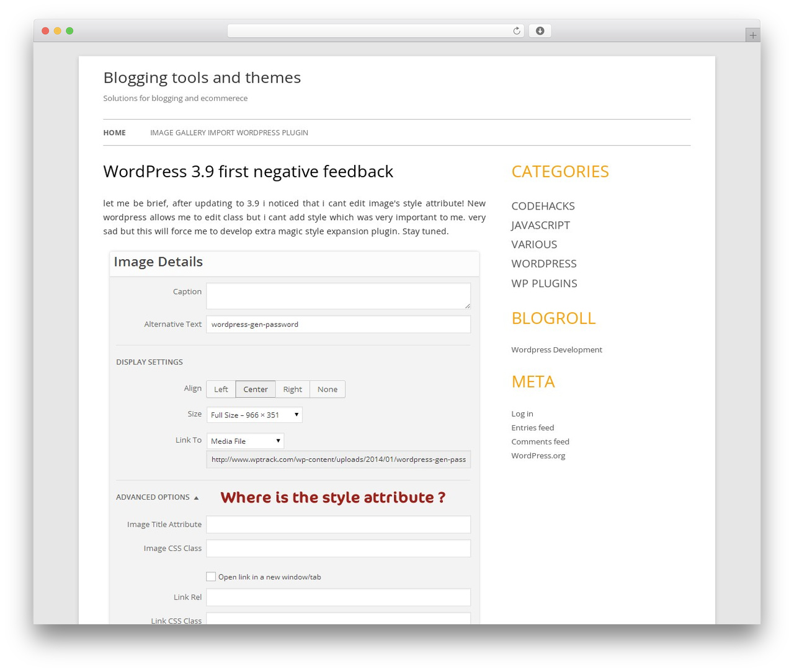Click the Alternative Text field

coord(338,324)
